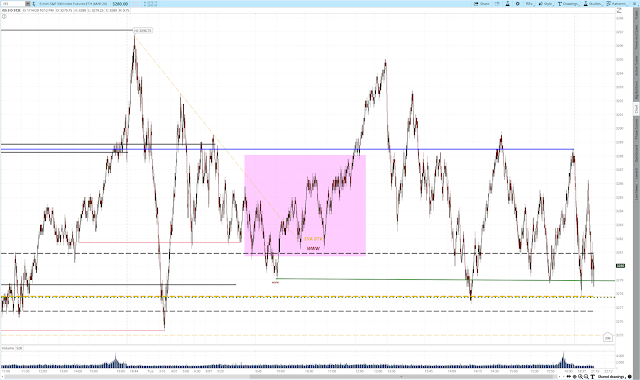
Task: Expand the symbol selector dropdown arrow
Action: click(28, 4)
